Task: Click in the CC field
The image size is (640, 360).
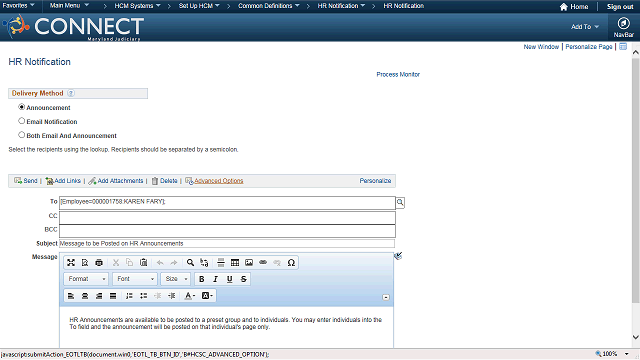Action: [x=227, y=217]
